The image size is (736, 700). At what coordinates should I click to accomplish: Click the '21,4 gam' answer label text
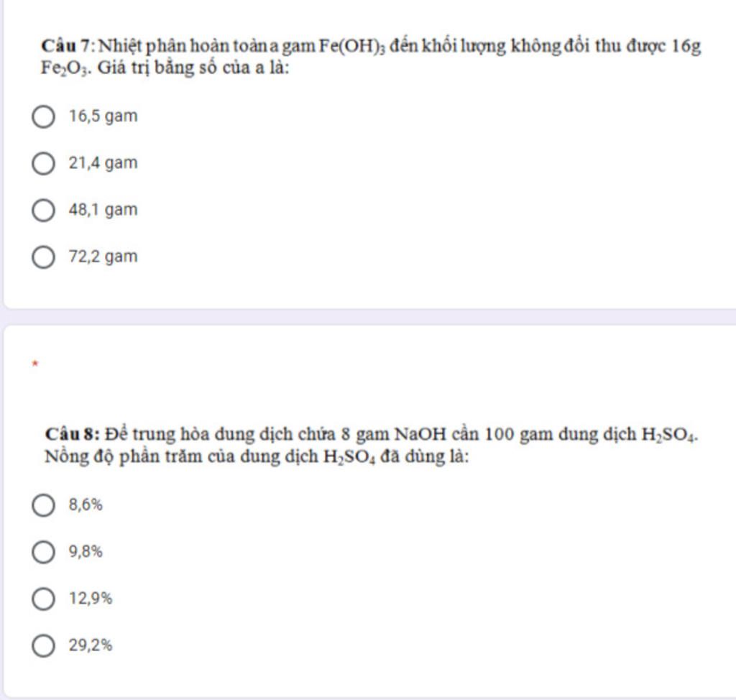pyautogui.click(x=103, y=163)
